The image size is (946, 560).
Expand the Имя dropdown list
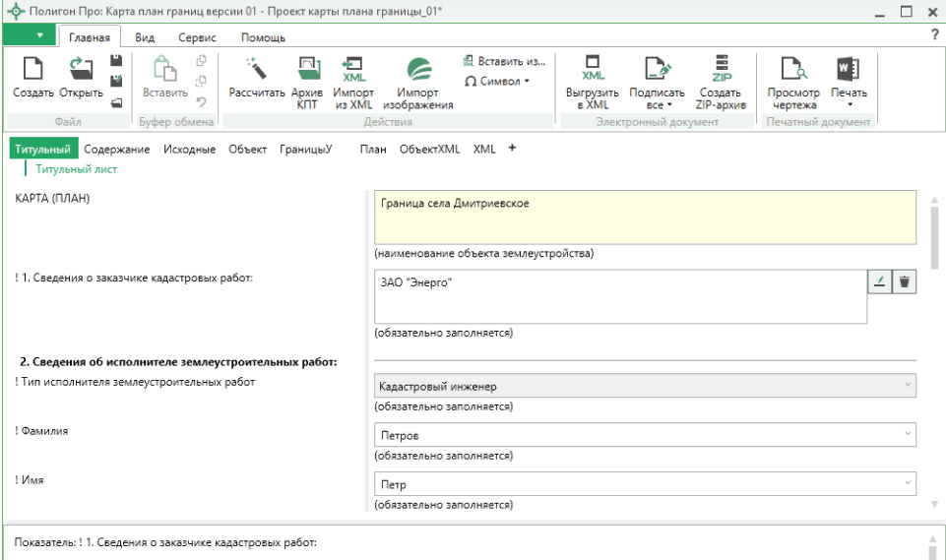(x=907, y=484)
